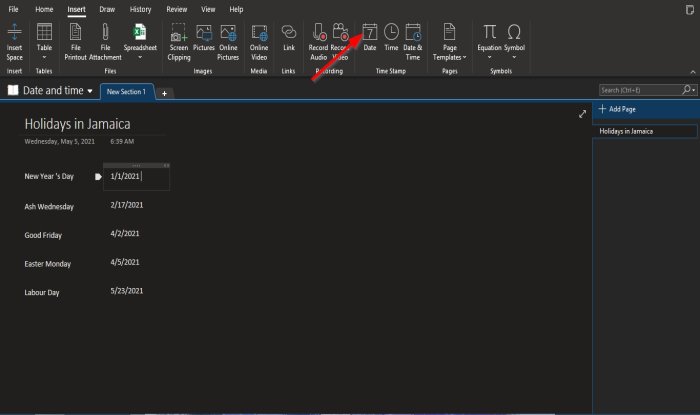The image size is (700, 415).
Task: Click the page date Wednesday, May 5, 2021
Action: (59, 141)
